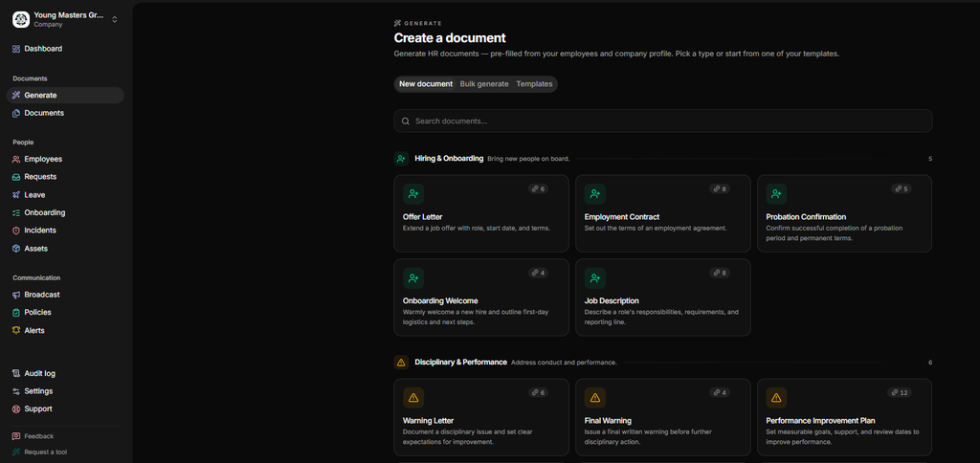Select the Incidents shield icon
The height and width of the screenshot is (463, 980).
[16, 231]
